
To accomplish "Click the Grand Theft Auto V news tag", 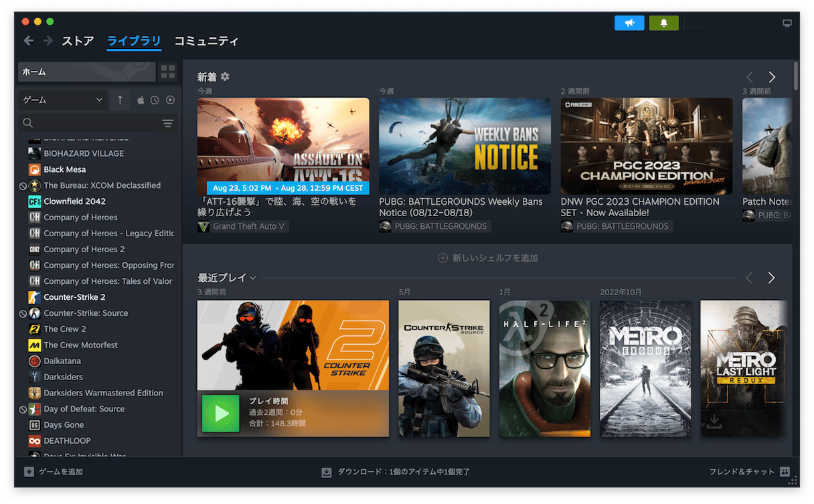I will coord(243,227).
